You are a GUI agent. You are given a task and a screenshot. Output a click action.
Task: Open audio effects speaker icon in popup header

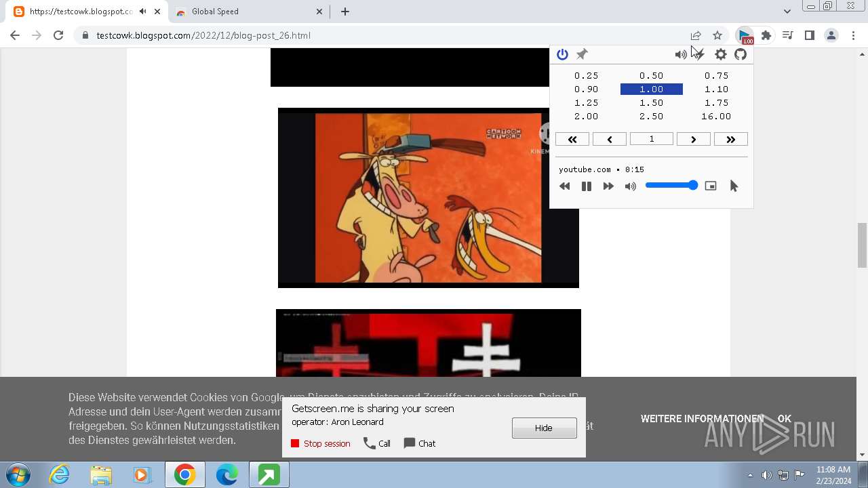[x=680, y=54]
